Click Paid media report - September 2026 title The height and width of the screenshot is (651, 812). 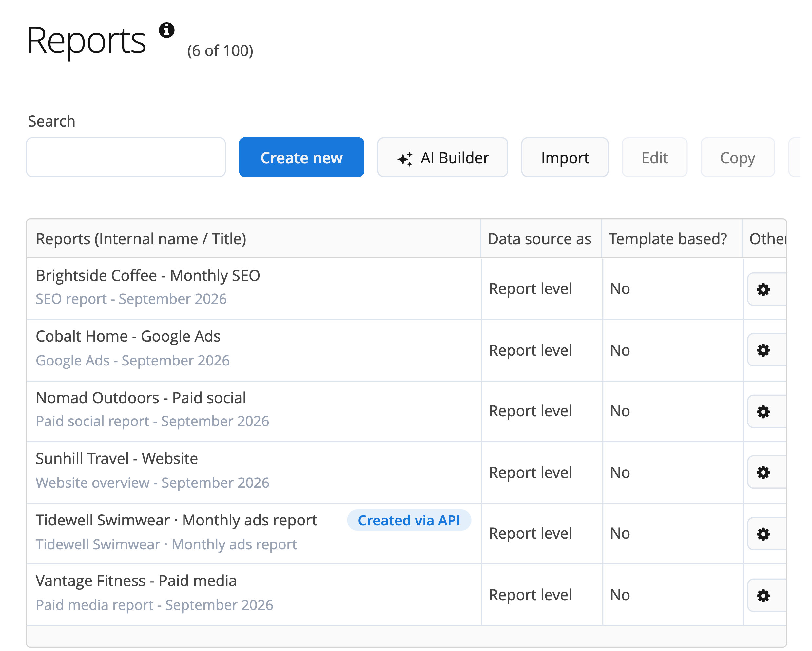coord(154,605)
